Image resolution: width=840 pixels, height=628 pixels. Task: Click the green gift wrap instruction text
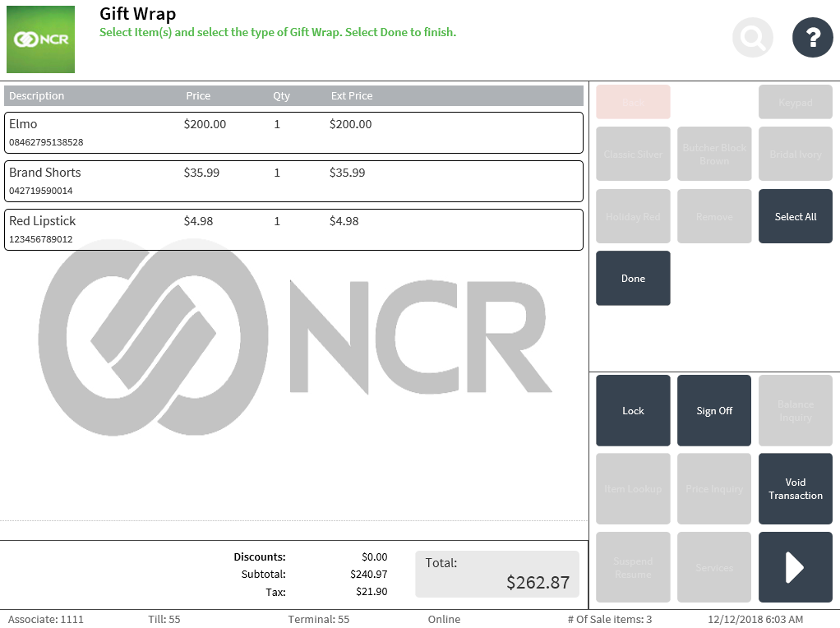tap(278, 32)
